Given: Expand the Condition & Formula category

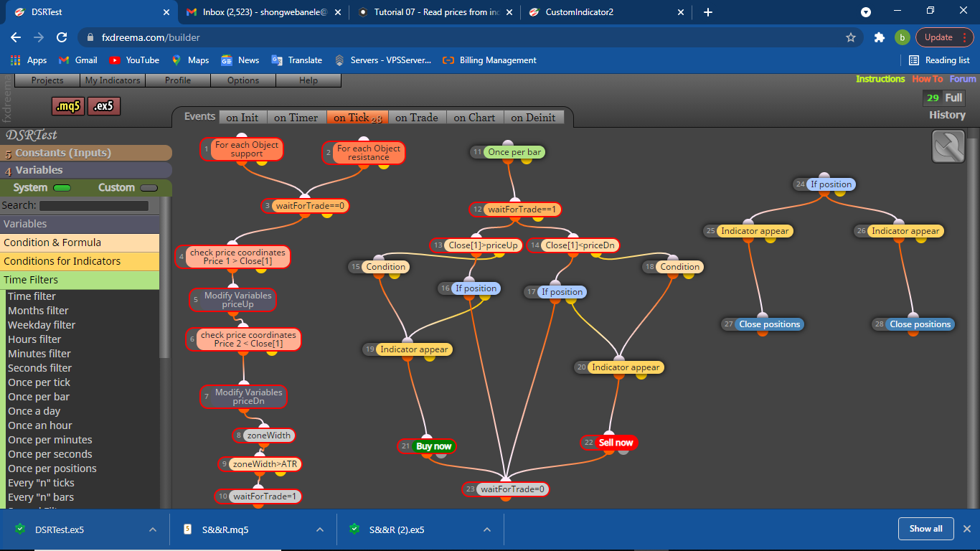Looking at the screenshot, I should (80, 242).
